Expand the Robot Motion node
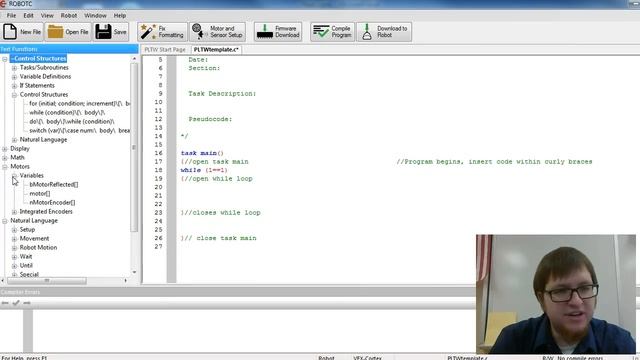 click(14, 248)
